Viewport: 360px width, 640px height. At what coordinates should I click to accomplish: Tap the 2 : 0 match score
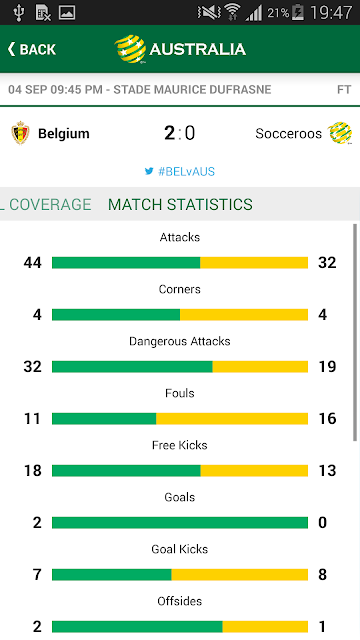[180, 133]
